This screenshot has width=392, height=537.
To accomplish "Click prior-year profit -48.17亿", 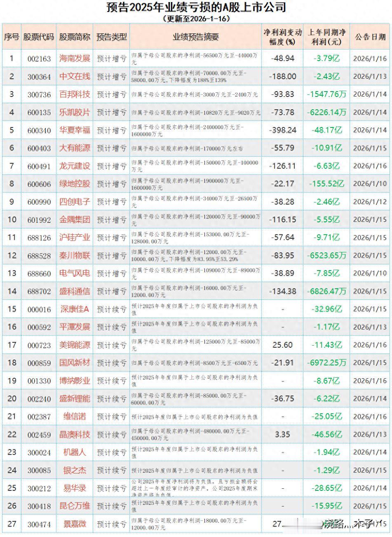I will [x=327, y=130].
